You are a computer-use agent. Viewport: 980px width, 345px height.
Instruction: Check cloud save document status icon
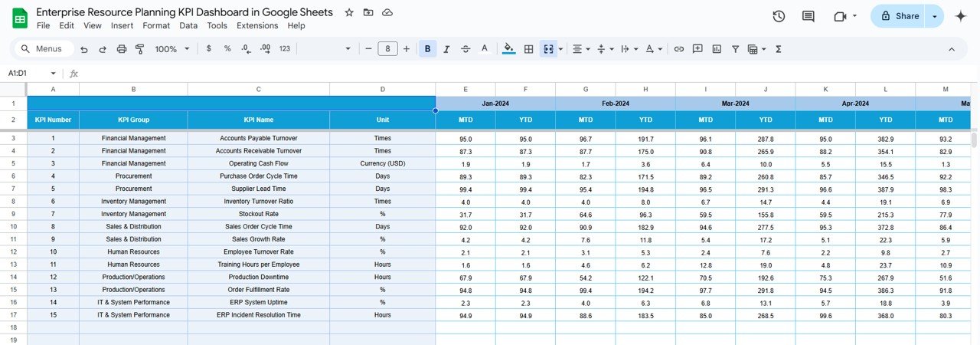coord(387,12)
